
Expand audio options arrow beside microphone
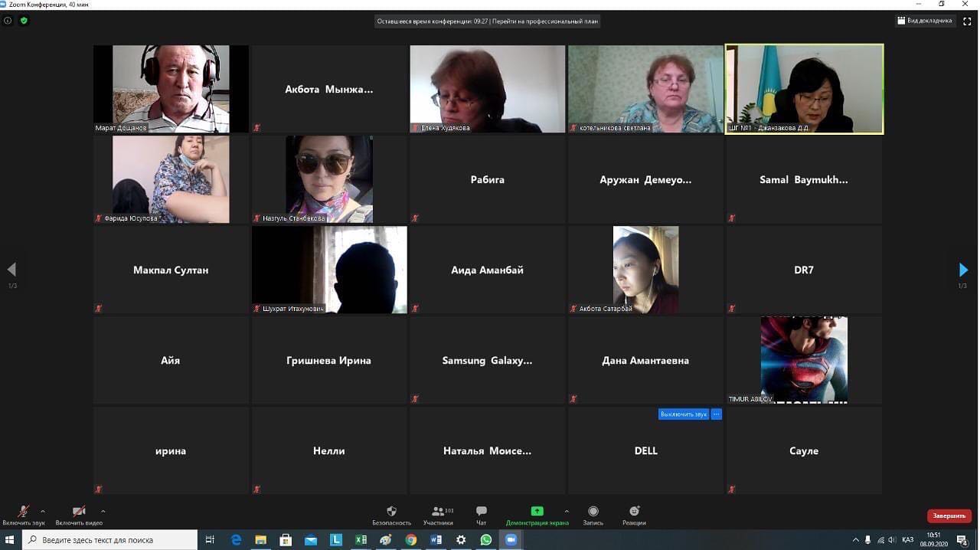[43, 511]
